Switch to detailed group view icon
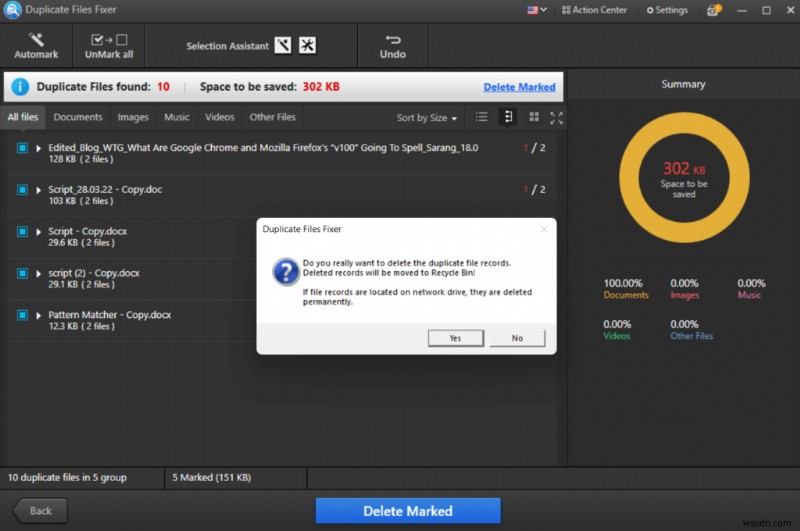800x531 pixels. coord(508,117)
